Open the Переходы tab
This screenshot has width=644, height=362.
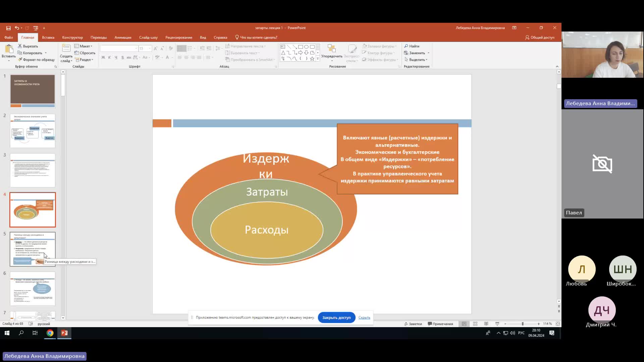coord(99,38)
